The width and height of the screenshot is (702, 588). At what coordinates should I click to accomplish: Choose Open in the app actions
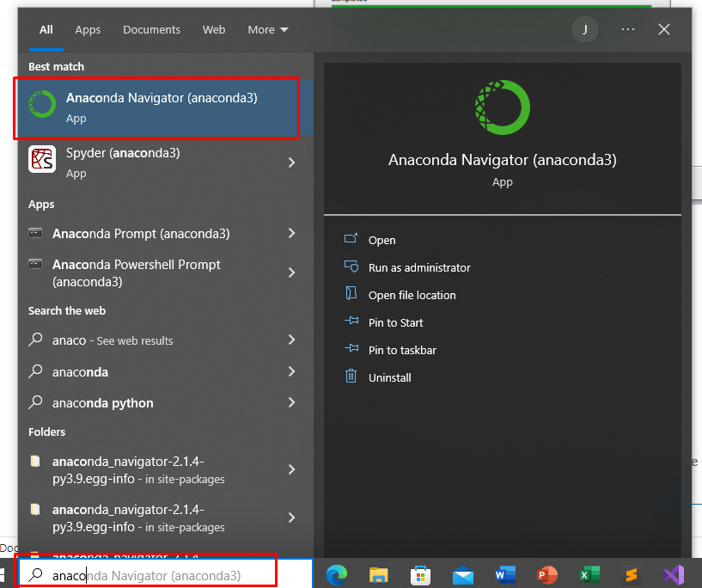click(382, 241)
